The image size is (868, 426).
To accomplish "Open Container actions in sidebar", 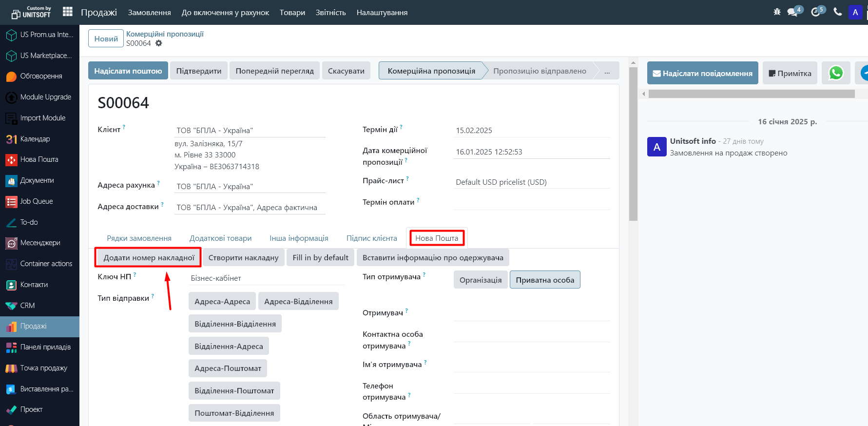I will pyautogui.click(x=39, y=264).
